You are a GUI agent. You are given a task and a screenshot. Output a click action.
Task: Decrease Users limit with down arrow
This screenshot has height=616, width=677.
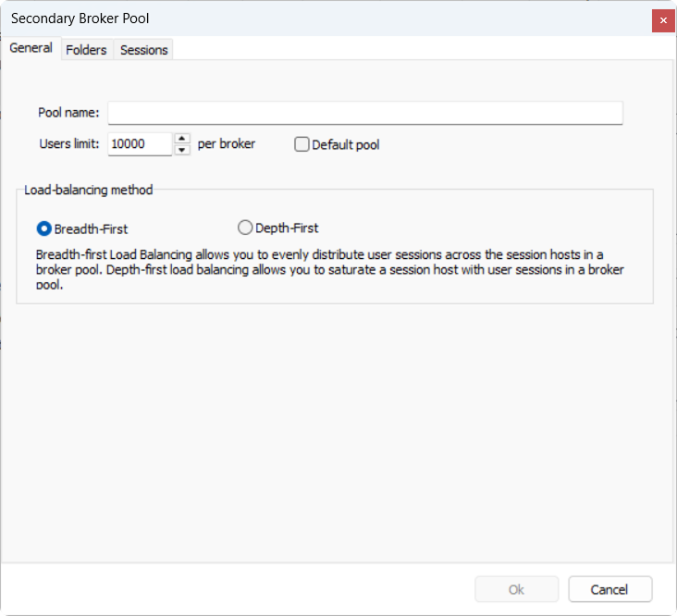click(182, 150)
